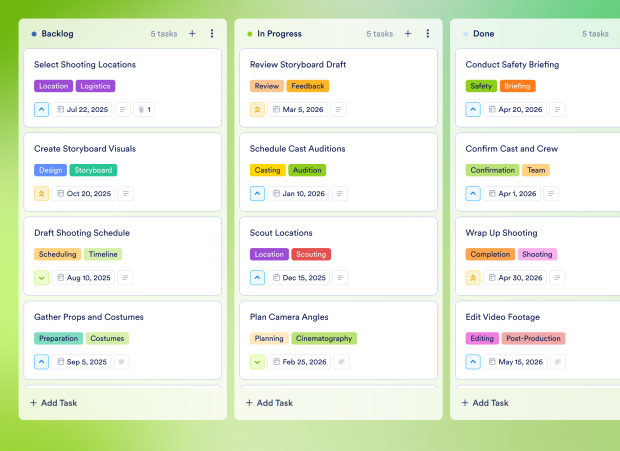Click Add Task in the Done column
620x451 pixels.
click(486, 403)
